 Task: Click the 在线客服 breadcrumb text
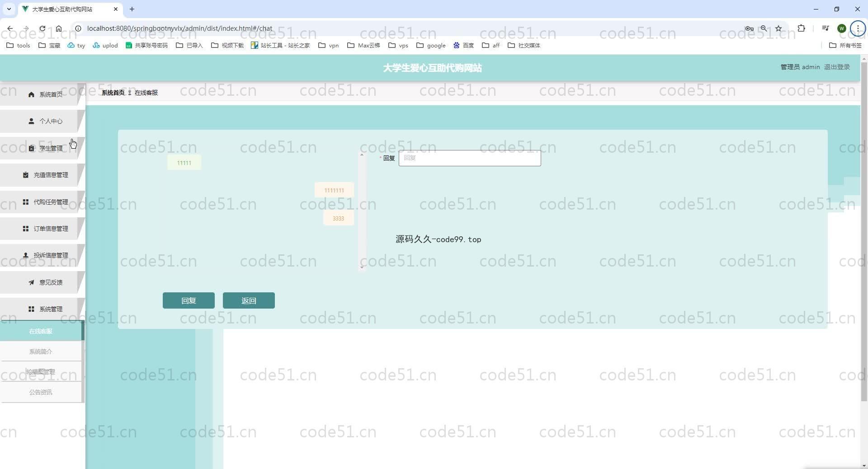pyautogui.click(x=146, y=93)
